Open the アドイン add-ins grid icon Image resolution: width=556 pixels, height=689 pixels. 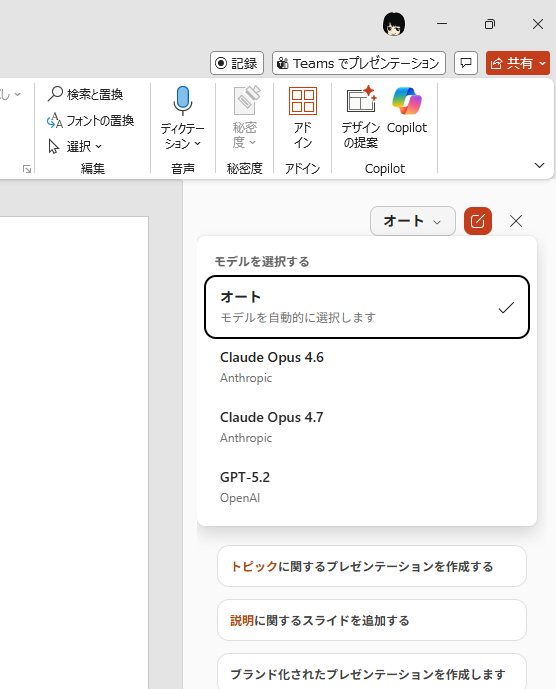click(303, 101)
